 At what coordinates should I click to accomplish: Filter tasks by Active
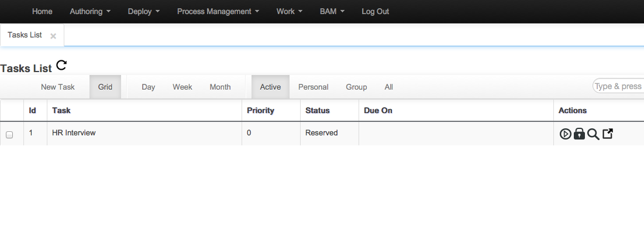(x=270, y=87)
